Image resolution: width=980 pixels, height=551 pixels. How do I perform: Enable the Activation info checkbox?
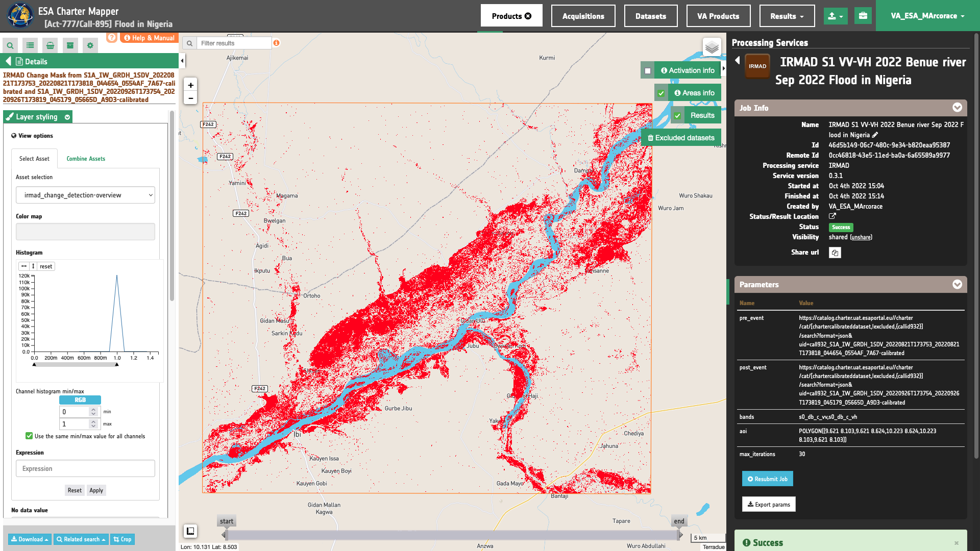[x=648, y=71]
